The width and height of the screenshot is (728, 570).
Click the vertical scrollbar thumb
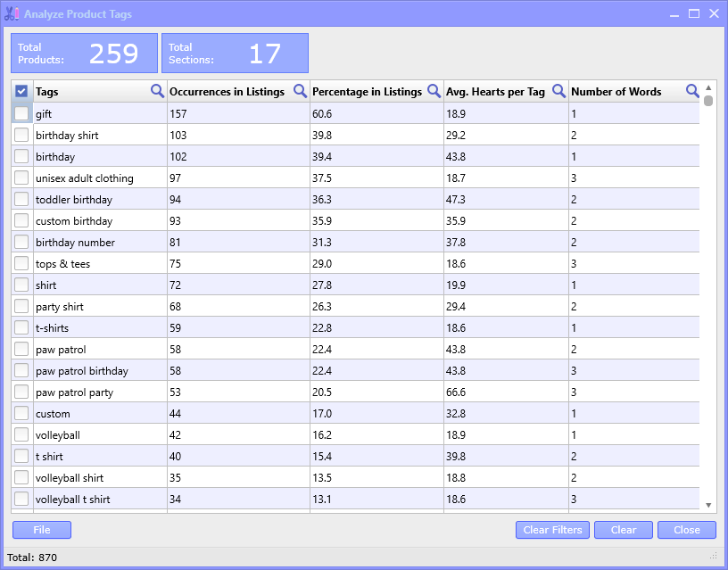click(708, 101)
